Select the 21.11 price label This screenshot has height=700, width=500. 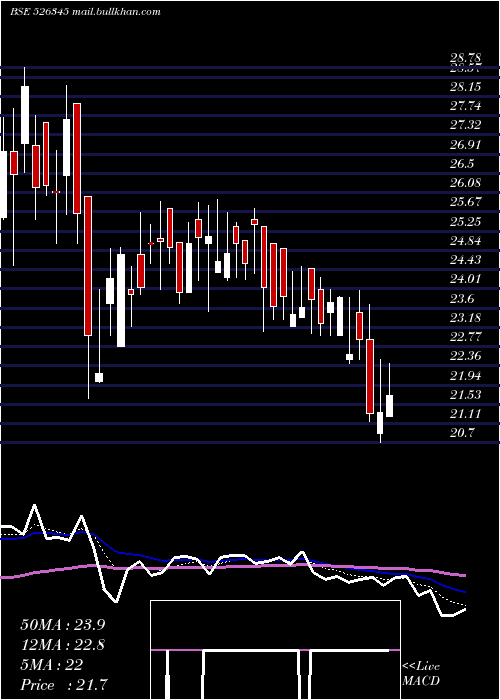pos(466,414)
